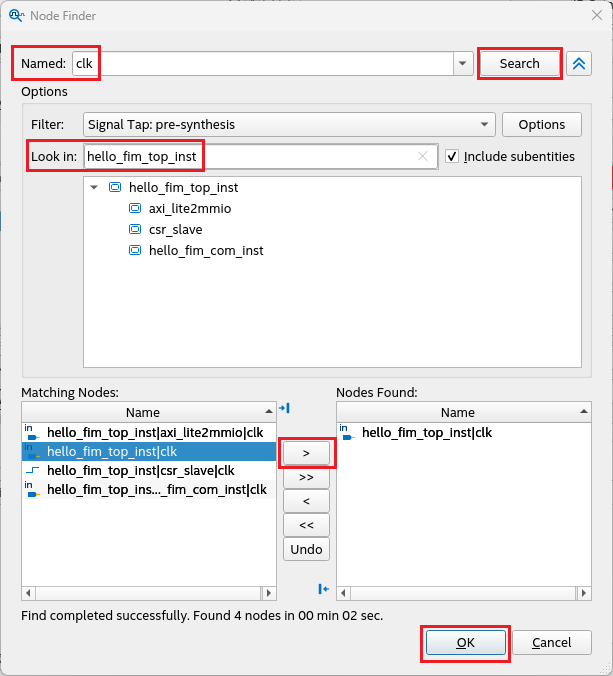The image size is (613, 676).
Task: Select hello_fim_top_inst|csr_slave|clk in Matching Nodes
Action: [140, 470]
